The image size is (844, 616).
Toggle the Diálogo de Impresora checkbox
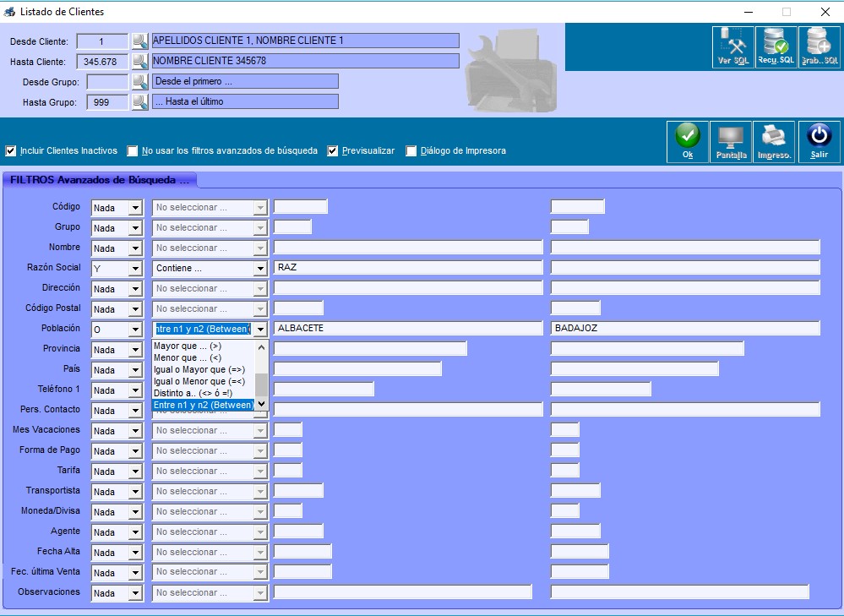click(411, 150)
